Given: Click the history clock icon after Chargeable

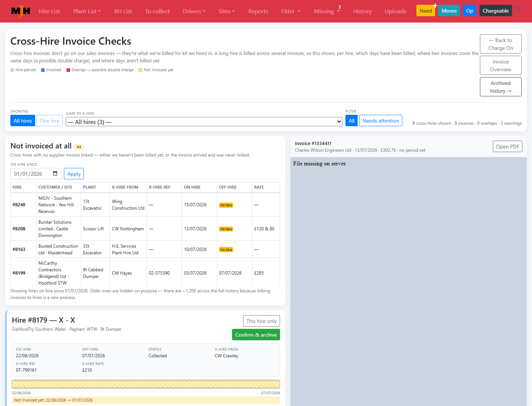Looking at the screenshot, I should (518, 9).
